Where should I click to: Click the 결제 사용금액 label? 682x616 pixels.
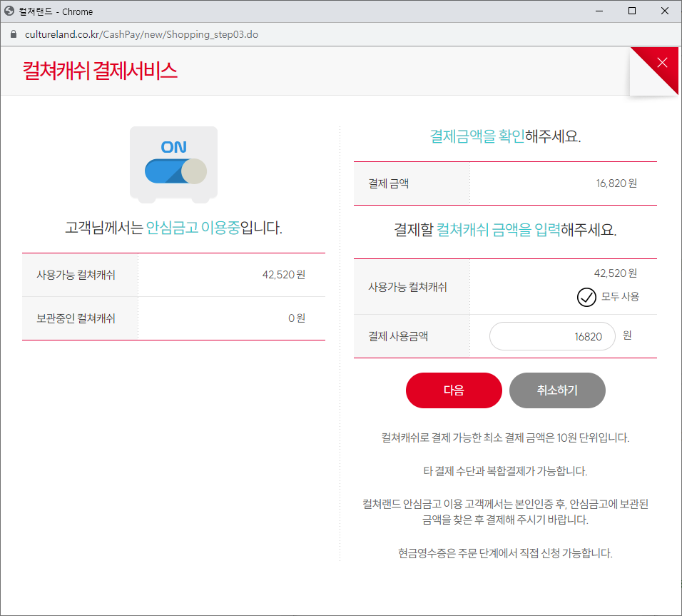pos(398,336)
